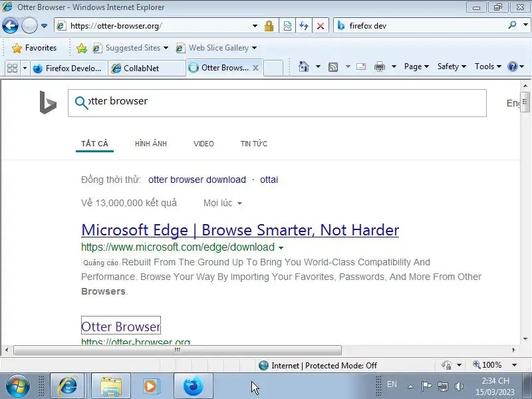Open the Tools menu
Screen dimensions: 532x399
coord(488,66)
